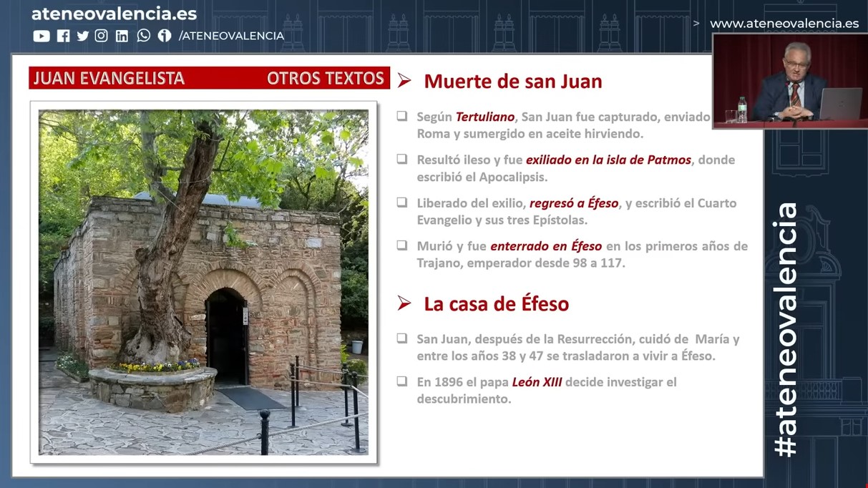Tick the checkbox next to 'Resultó ileso'
Image resolution: width=868 pixels, height=488 pixels.
402,160
